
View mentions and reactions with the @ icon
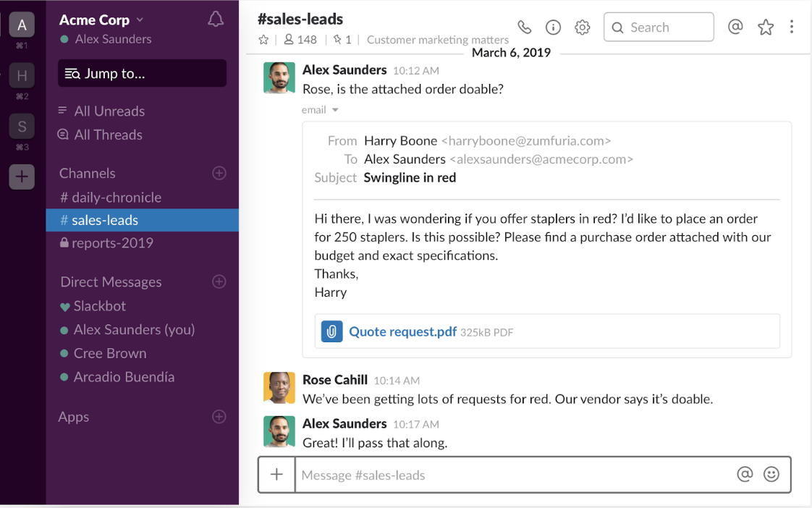tap(735, 26)
